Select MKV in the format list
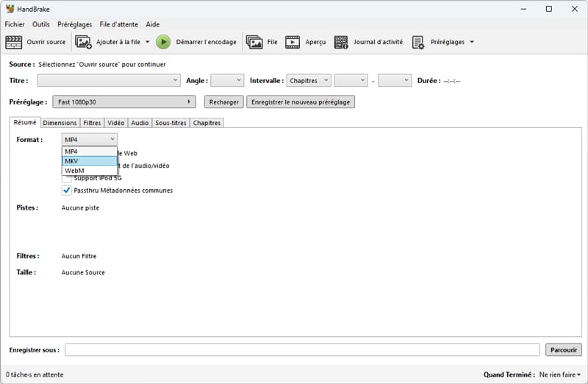 (x=89, y=161)
